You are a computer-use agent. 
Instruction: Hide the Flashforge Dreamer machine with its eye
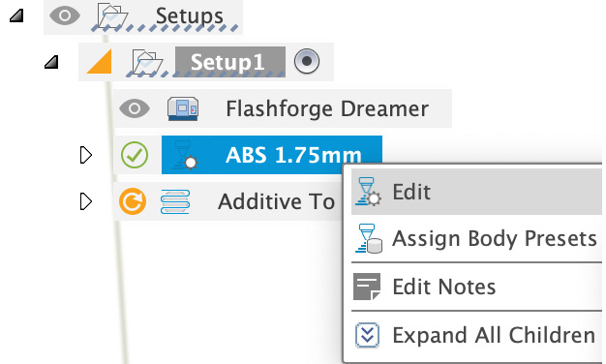click(x=135, y=108)
